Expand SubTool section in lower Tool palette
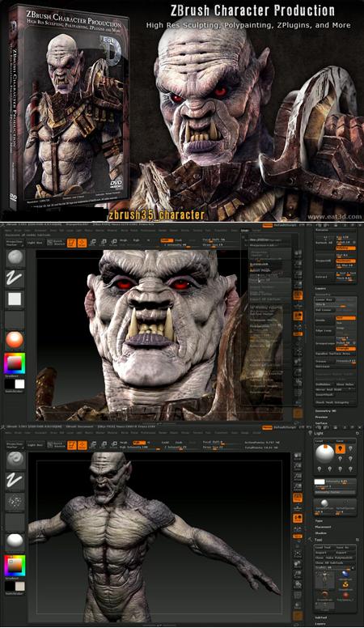 click(322, 617)
